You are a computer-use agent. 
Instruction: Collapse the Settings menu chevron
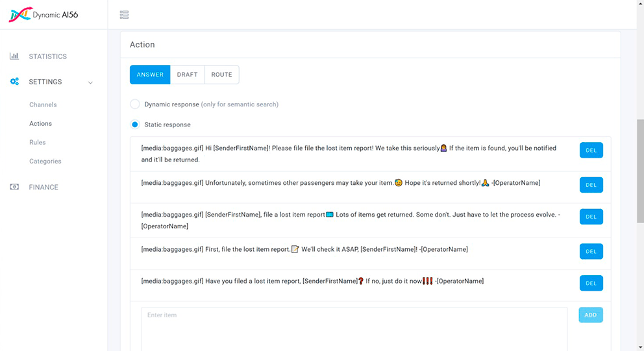coord(90,82)
